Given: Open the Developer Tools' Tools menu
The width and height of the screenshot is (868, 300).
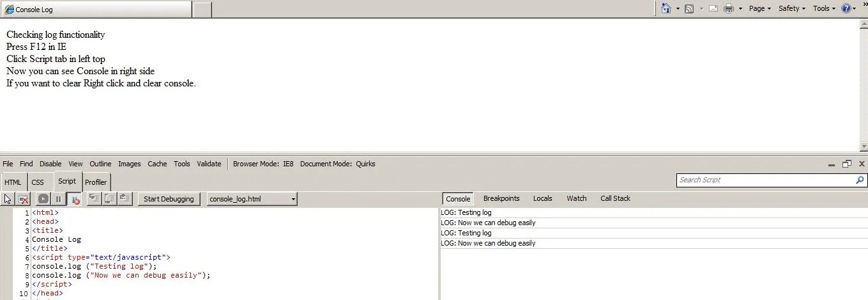Looking at the screenshot, I should (x=182, y=164).
